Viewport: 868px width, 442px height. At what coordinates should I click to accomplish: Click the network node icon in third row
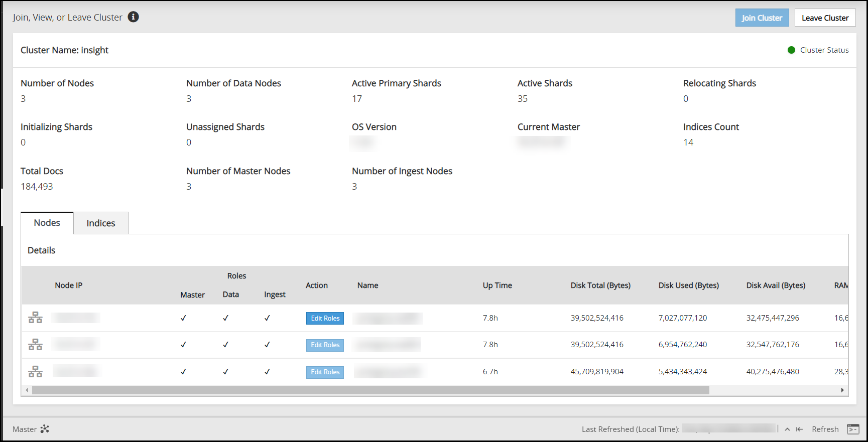[x=35, y=372]
